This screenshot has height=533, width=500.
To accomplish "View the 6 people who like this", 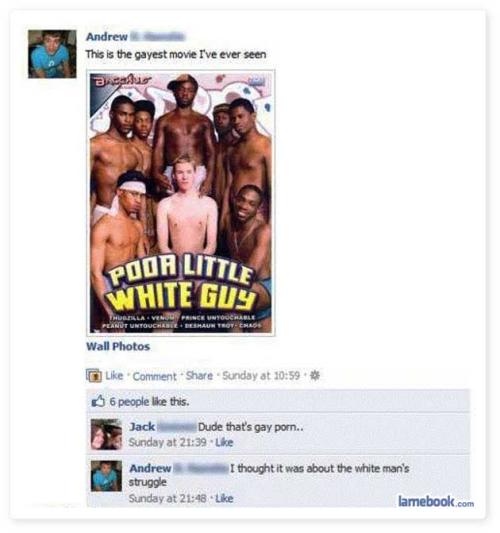I will pyautogui.click(x=149, y=402).
